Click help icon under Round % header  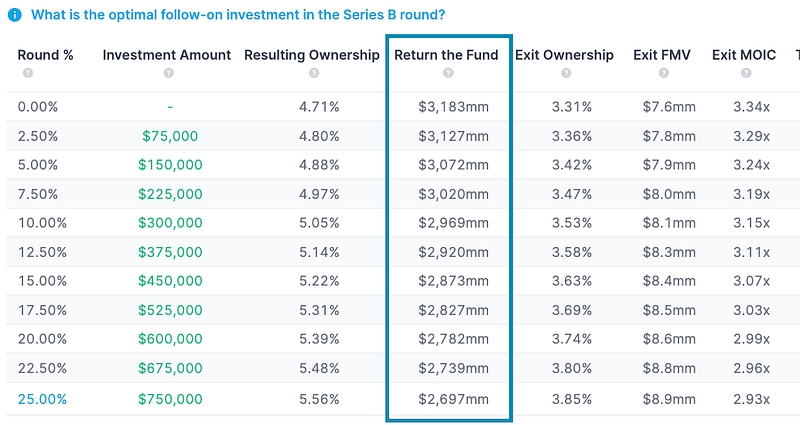[27, 73]
